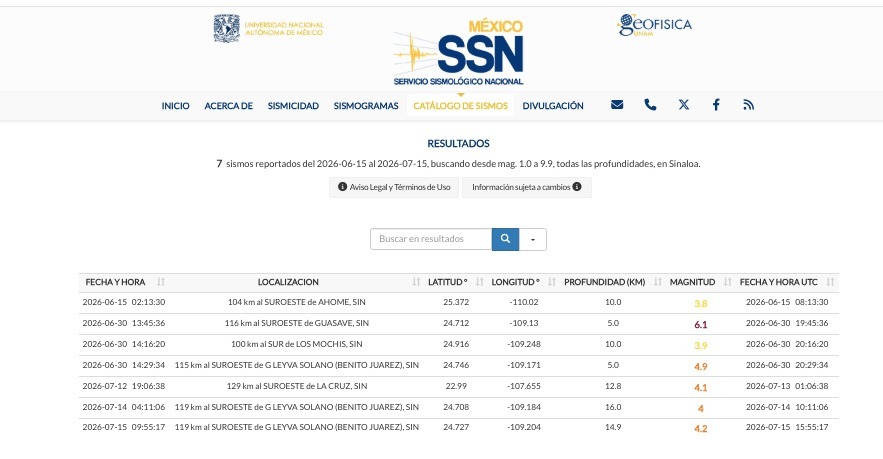
Task: Click the depth value 14.9
Action: pos(613,427)
